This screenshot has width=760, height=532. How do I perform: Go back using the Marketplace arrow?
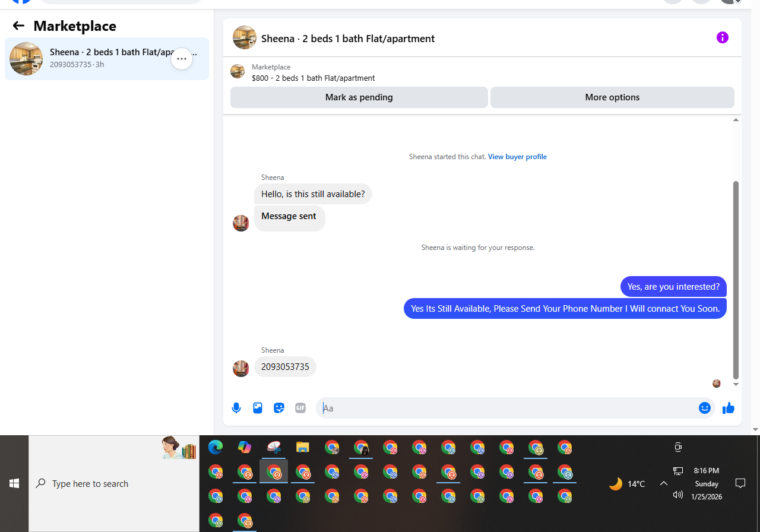coord(18,26)
